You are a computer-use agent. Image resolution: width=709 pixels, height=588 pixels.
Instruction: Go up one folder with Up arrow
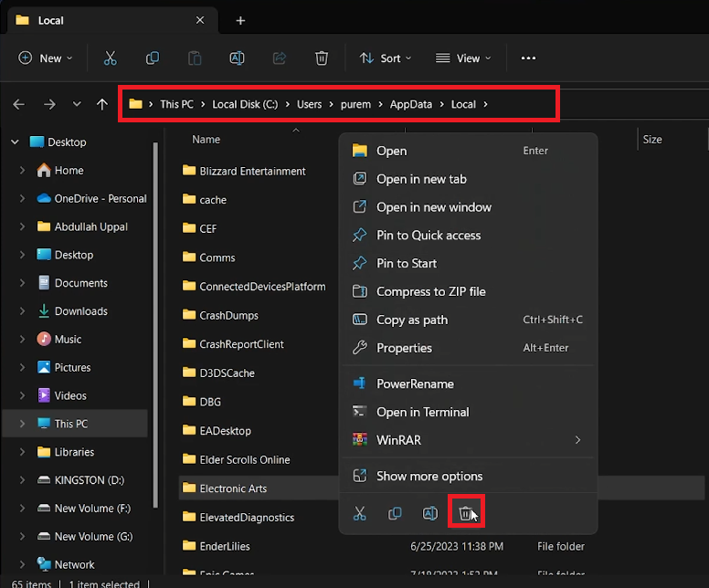pos(102,104)
